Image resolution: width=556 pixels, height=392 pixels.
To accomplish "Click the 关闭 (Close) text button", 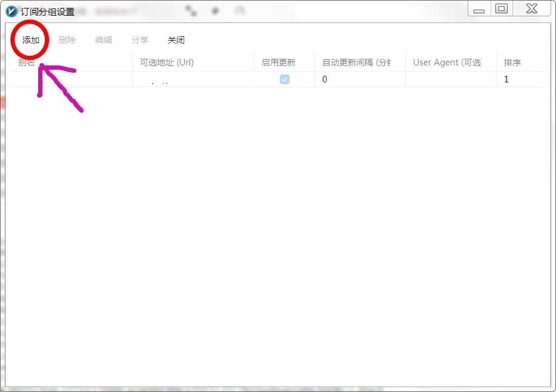I will pyautogui.click(x=176, y=40).
